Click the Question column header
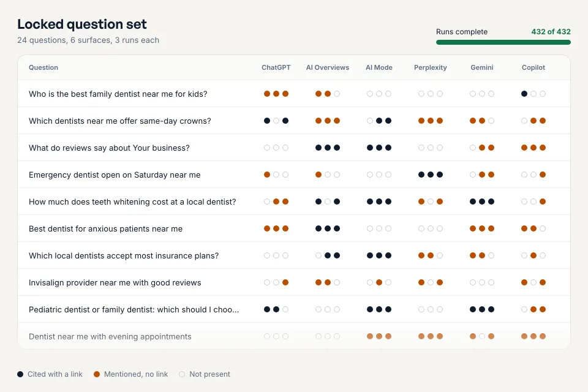Screen dimensions: 588x392 [43, 67]
